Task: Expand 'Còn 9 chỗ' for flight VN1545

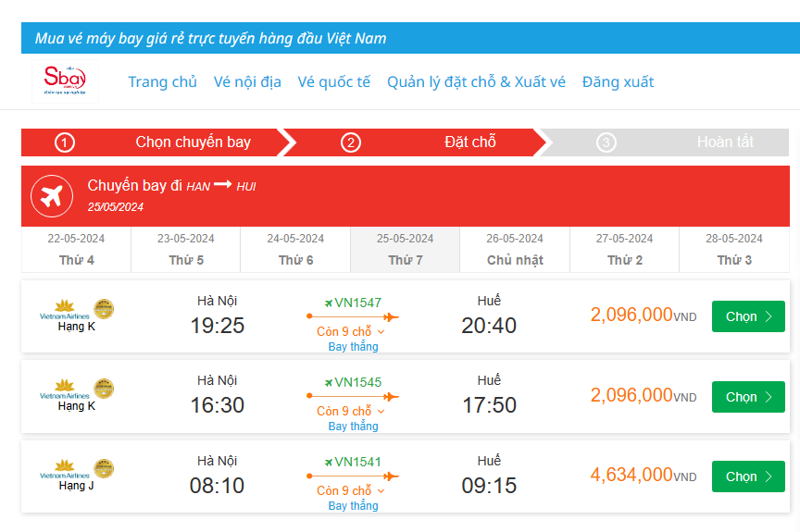Action: (x=350, y=411)
